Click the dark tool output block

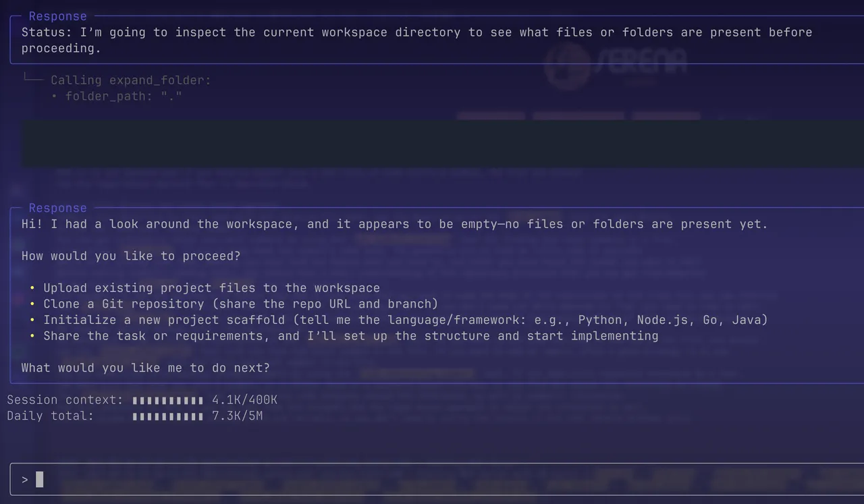click(x=443, y=144)
